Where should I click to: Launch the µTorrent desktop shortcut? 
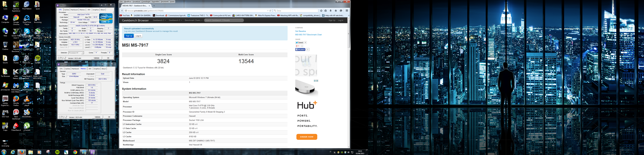click(x=27, y=127)
